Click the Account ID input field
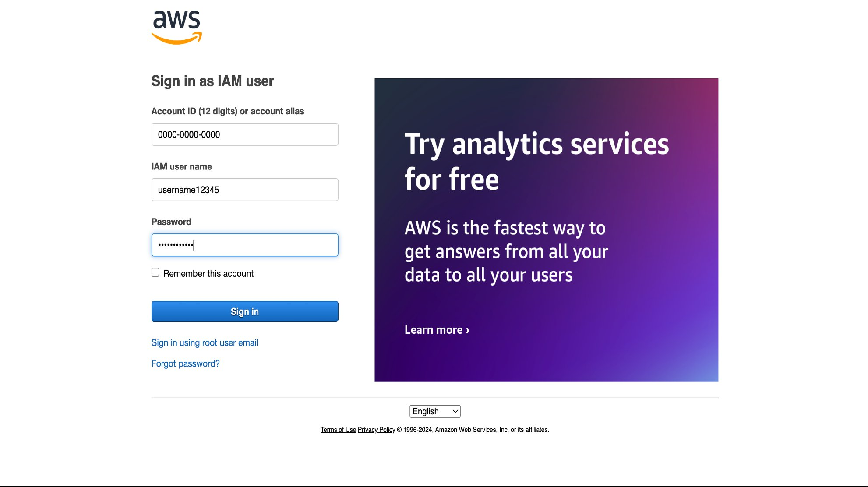868x487 pixels. pyautogui.click(x=244, y=134)
